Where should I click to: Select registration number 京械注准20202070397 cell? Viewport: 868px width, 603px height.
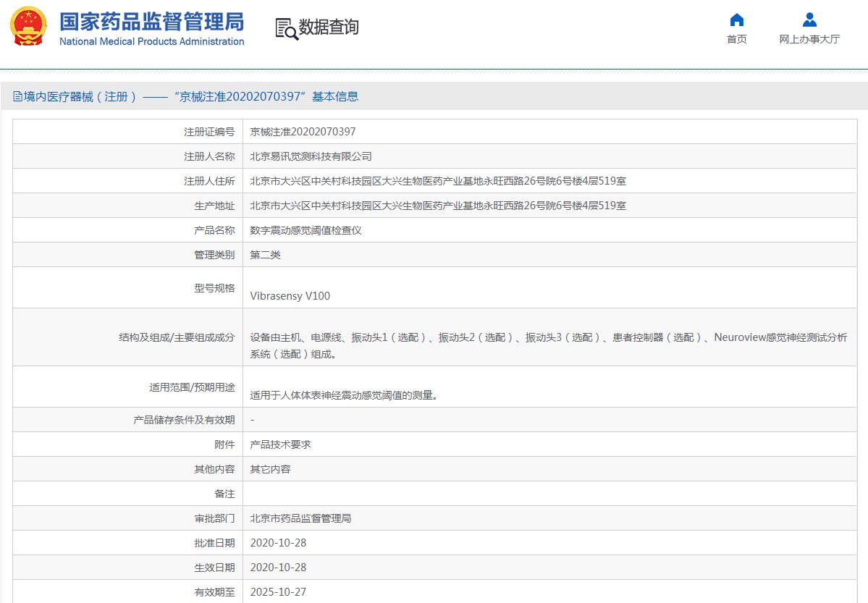(303, 132)
